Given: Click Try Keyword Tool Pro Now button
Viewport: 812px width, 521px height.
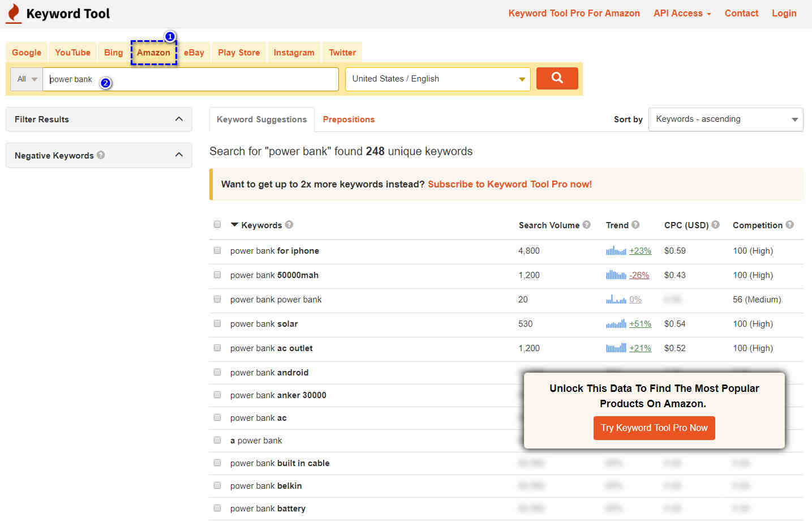Looking at the screenshot, I should click(654, 428).
